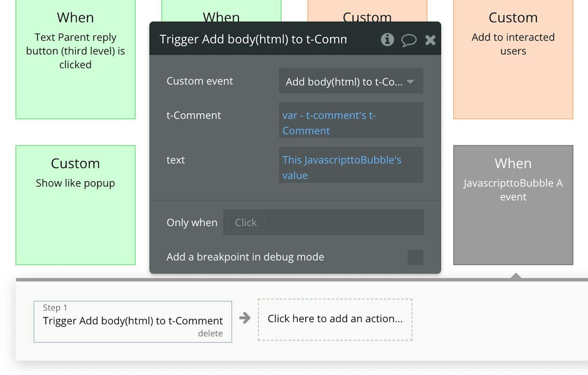The width and height of the screenshot is (588, 375).
Task: Open the Custom event dropdown
Action: (350, 81)
